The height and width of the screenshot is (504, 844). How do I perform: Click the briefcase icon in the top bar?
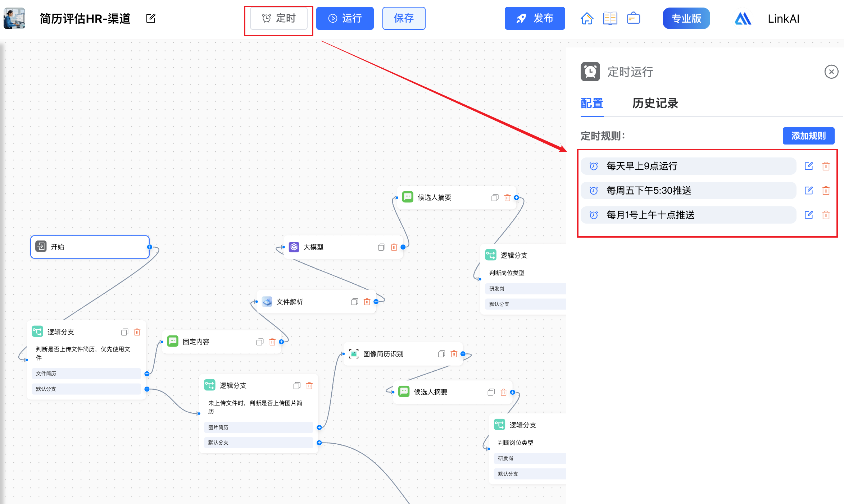(x=633, y=18)
